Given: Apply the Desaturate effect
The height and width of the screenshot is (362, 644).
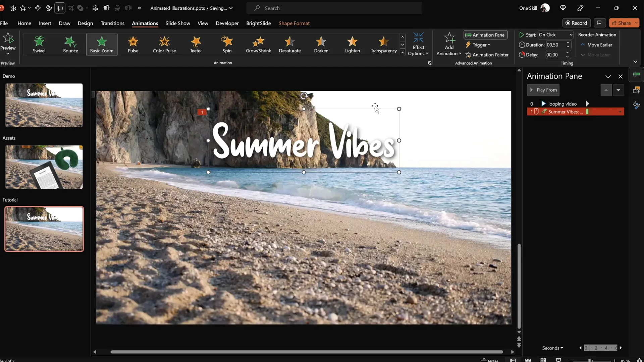Looking at the screenshot, I should click(x=290, y=44).
